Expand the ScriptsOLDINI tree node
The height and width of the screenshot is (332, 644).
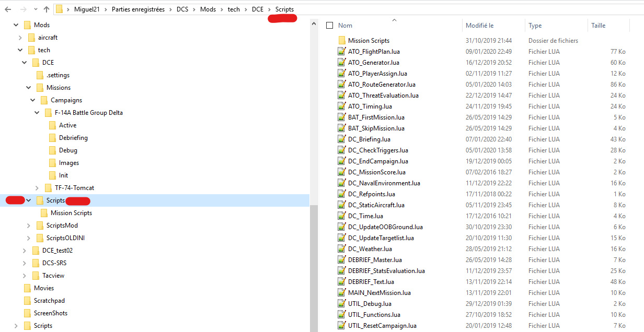(28, 238)
